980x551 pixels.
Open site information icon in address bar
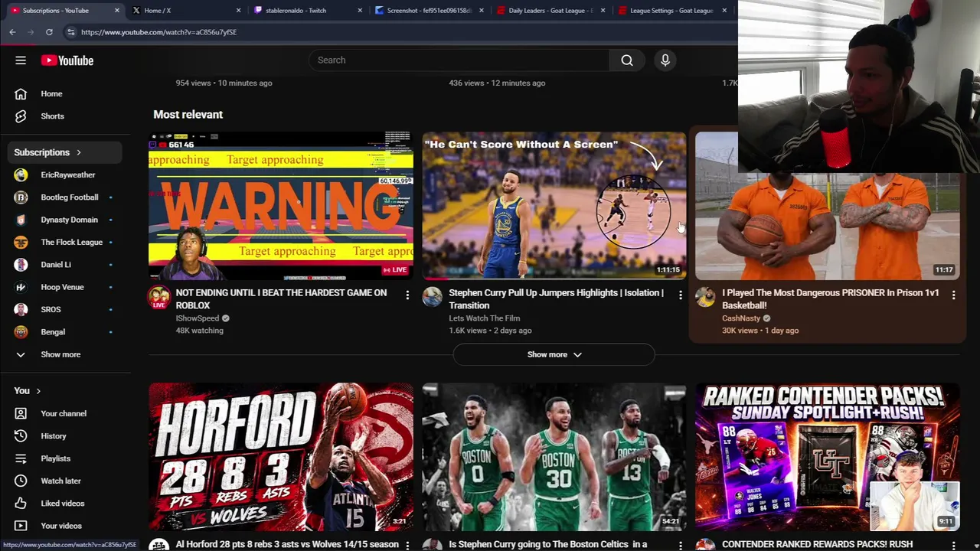click(70, 32)
